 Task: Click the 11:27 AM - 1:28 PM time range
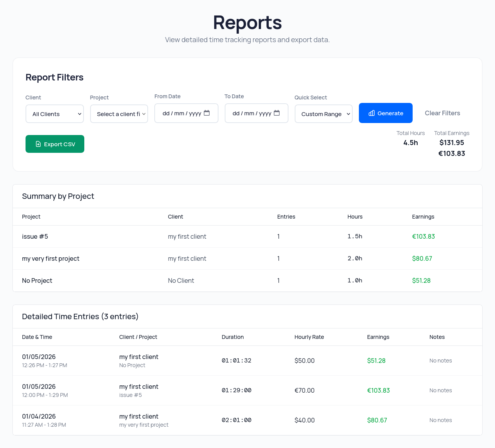coord(44,425)
